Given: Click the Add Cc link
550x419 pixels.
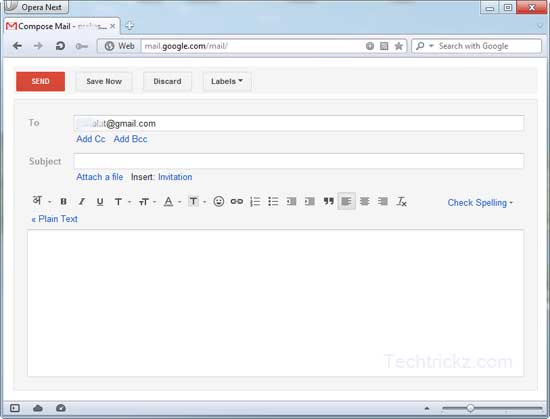Looking at the screenshot, I should tap(91, 139).
